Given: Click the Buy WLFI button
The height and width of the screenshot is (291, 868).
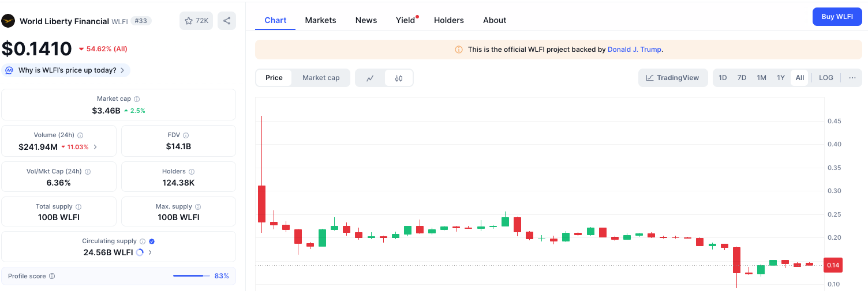Looking at the screenshot, I should click(x=837, y=17).
